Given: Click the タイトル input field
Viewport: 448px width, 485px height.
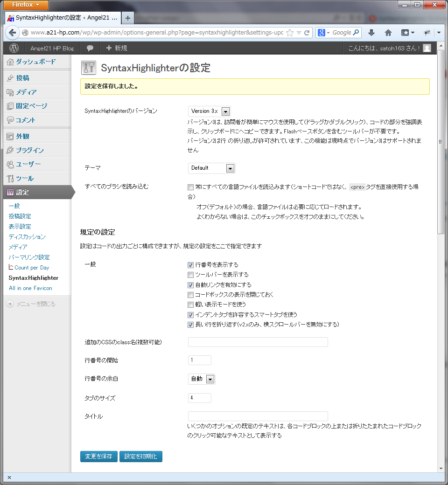Looking at the screenshot, I should [258, 416].
